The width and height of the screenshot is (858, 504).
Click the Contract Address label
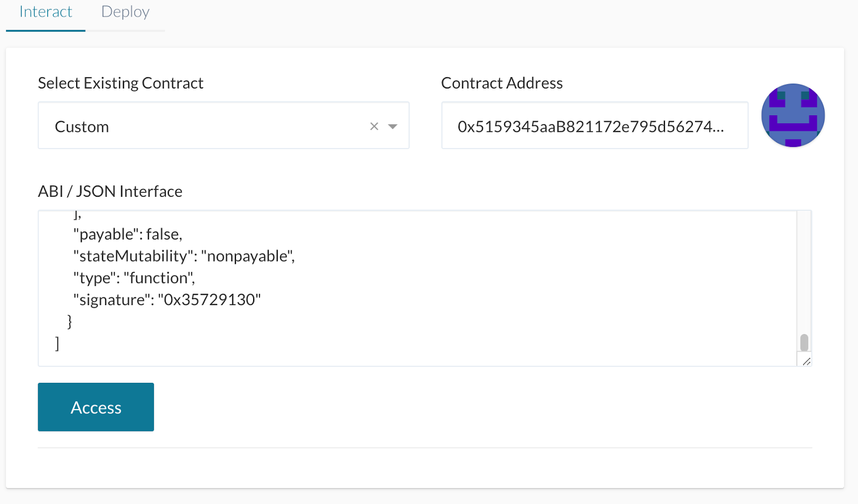tap(502, 83)
